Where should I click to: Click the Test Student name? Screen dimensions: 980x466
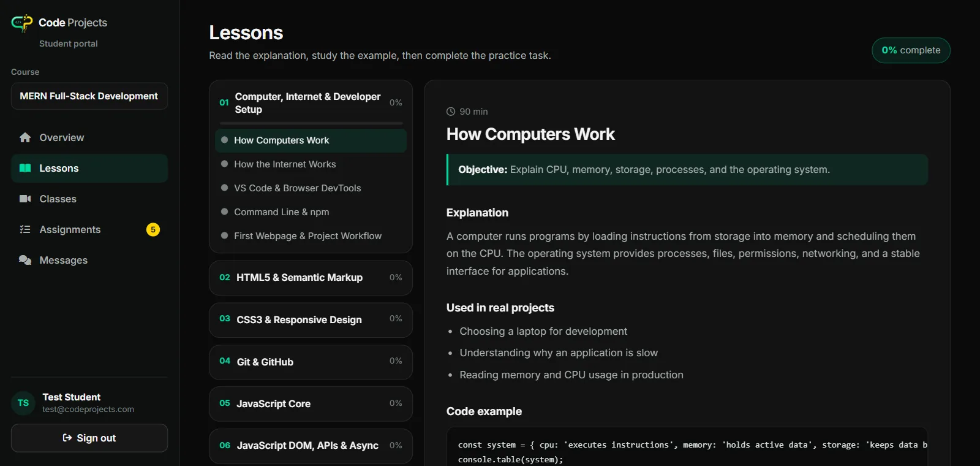[x=72, y=397]
